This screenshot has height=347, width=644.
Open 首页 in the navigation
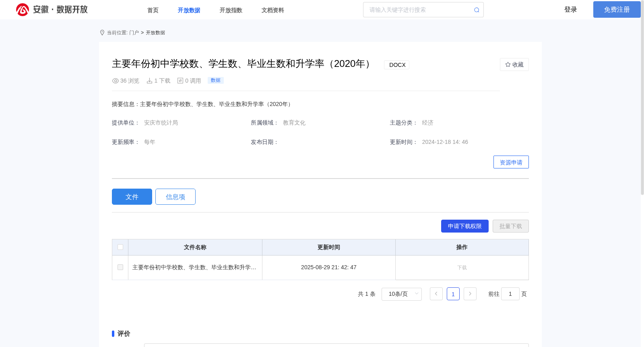[153, 10]
